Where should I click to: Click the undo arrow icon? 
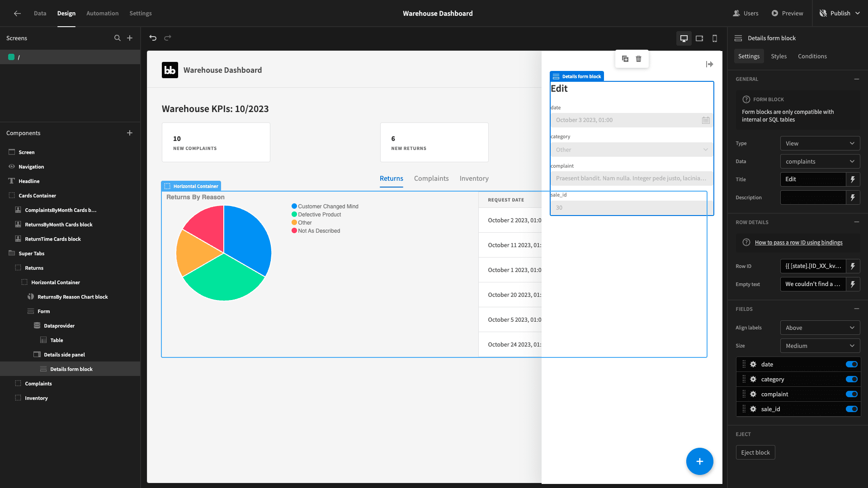(153, 38)
